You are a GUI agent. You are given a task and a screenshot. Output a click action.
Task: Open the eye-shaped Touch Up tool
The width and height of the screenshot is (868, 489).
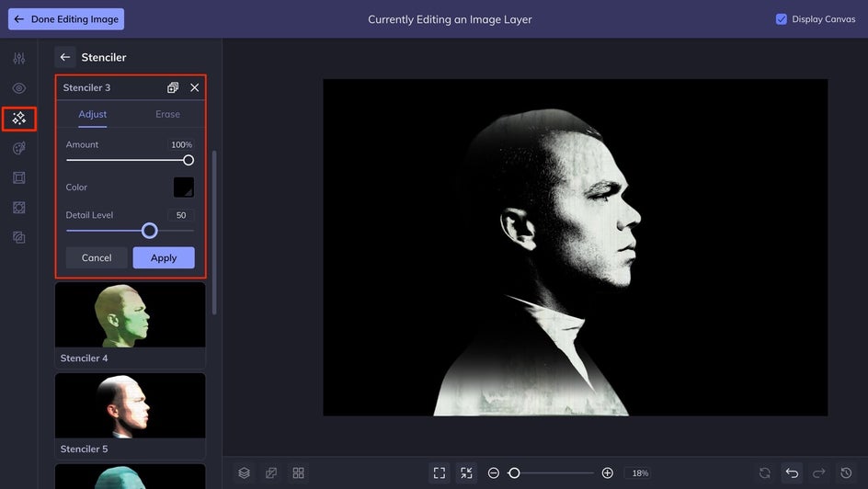tap(18, 88)
